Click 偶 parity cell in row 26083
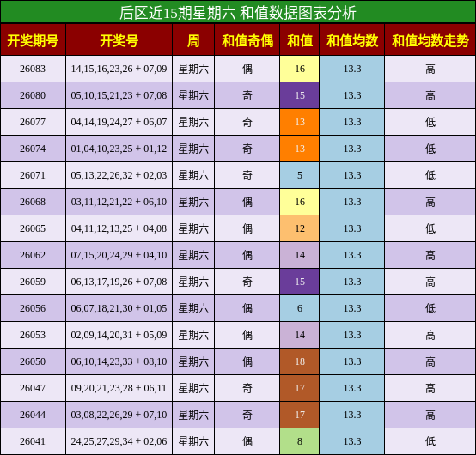 (247, 69)
